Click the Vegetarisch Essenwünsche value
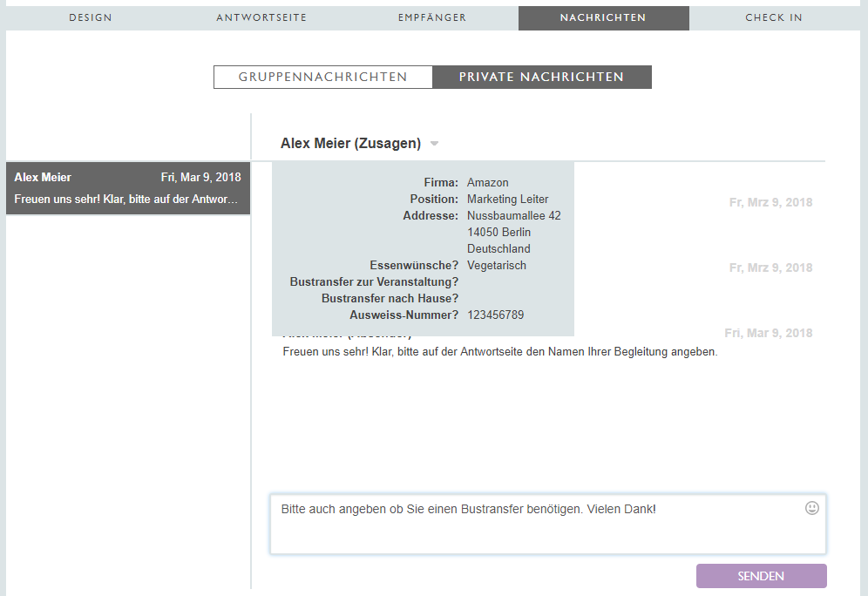Image resolution: width=868 pixels, height=596 pixels. (497, 266)
